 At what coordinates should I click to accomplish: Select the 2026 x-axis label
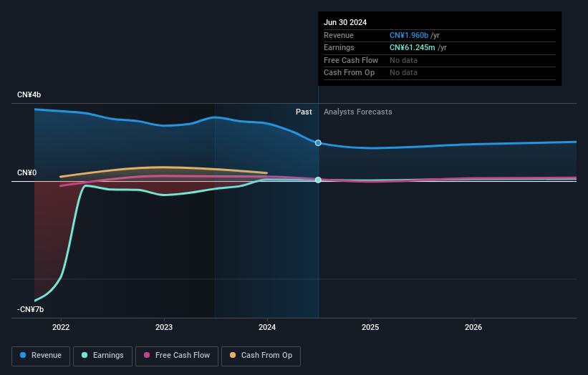click(473, 327)
